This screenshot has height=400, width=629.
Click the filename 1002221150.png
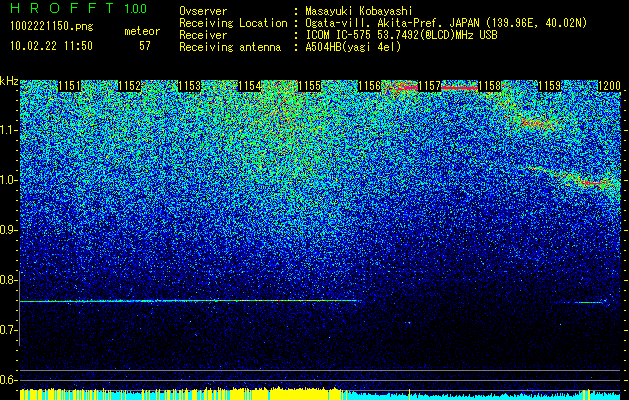click(x=52, y=26)
